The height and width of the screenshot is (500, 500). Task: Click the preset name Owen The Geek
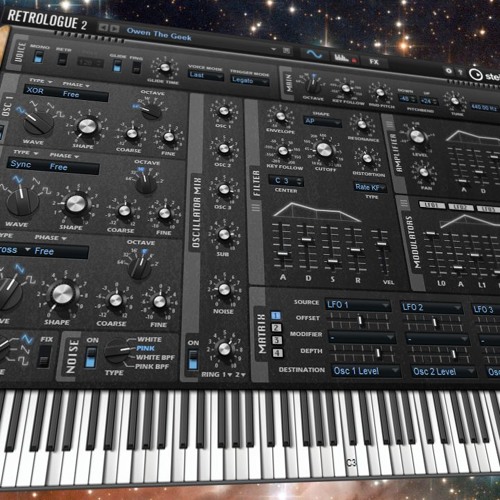[x=159, y=35]
